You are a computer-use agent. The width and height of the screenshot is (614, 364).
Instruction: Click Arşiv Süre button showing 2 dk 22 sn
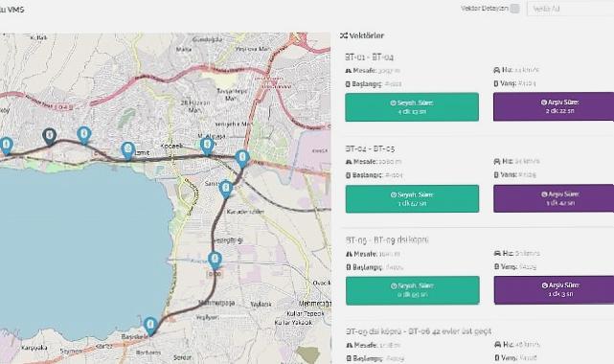(x=554, y=106)
